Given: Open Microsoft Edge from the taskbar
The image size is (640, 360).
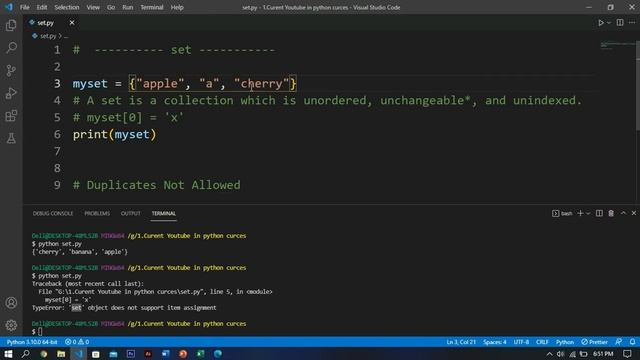Looking at the screenshot, I should pyautogui.click(x=218, y=354).
